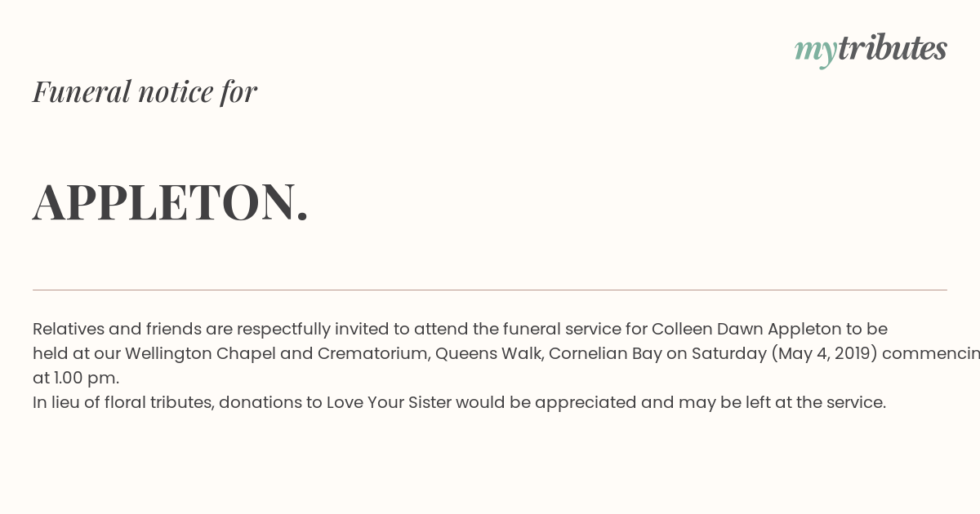The image size is (980, 514).
Task: Click "In lieu of floral tributes" phrase
Action: pos(123,403)
